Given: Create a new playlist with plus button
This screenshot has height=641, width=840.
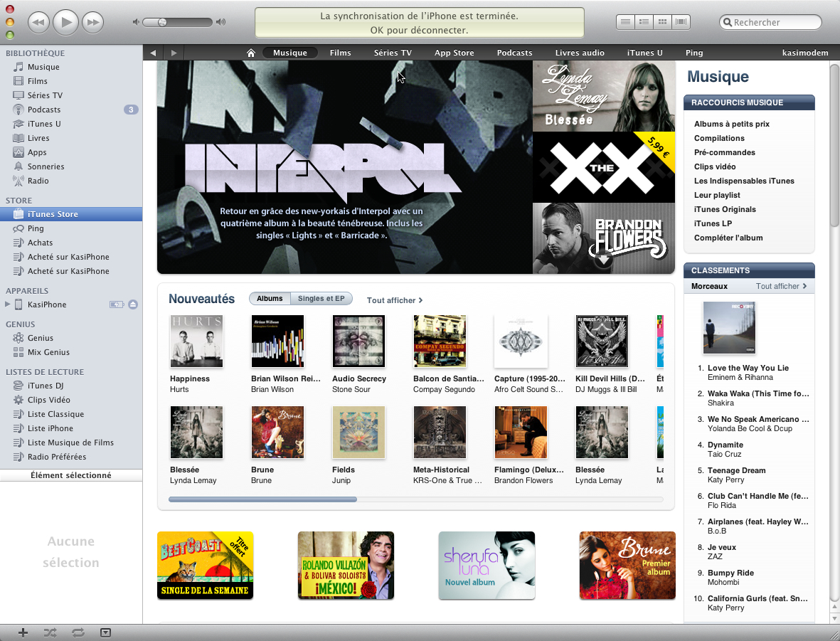Looking at the screenshot, I should [23, 633].
